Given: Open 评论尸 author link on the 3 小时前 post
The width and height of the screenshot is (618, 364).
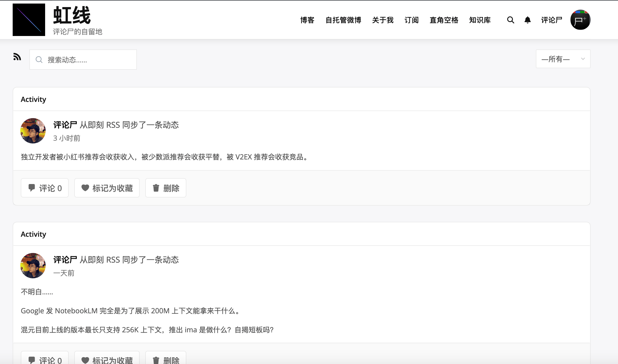Looking at the screenshot, I should click(x=65, y=125).
